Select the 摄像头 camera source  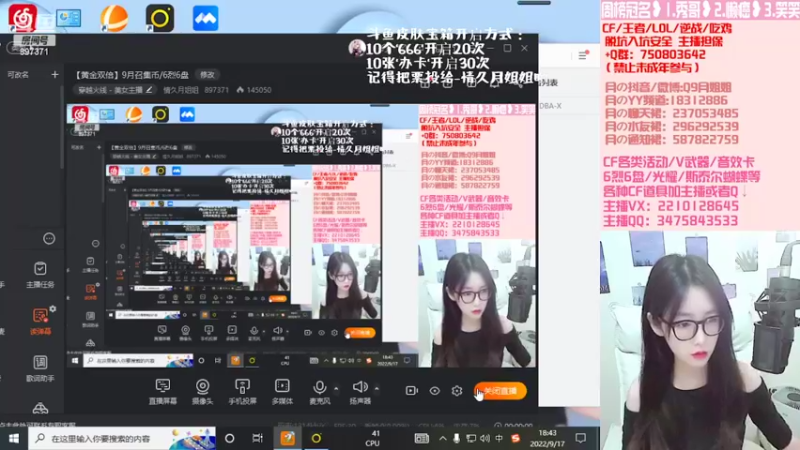coord(203,391)
